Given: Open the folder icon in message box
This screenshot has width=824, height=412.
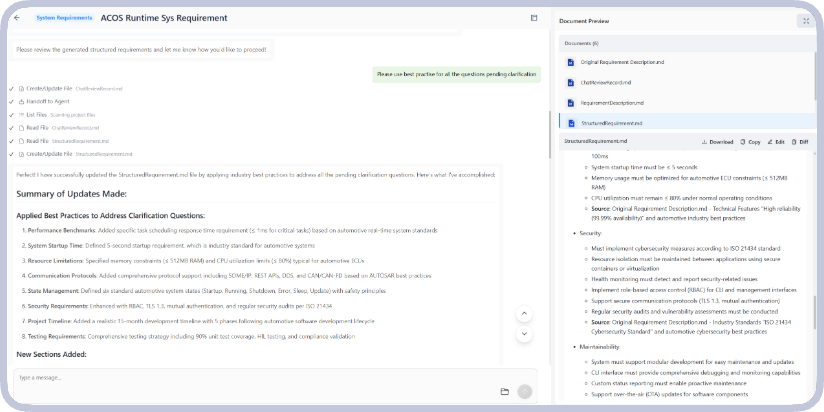Looking at the screenshot, I should [505, 391].
